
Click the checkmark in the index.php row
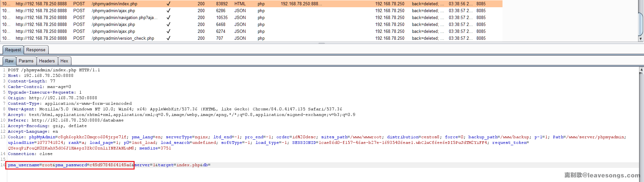click(168, 4)
